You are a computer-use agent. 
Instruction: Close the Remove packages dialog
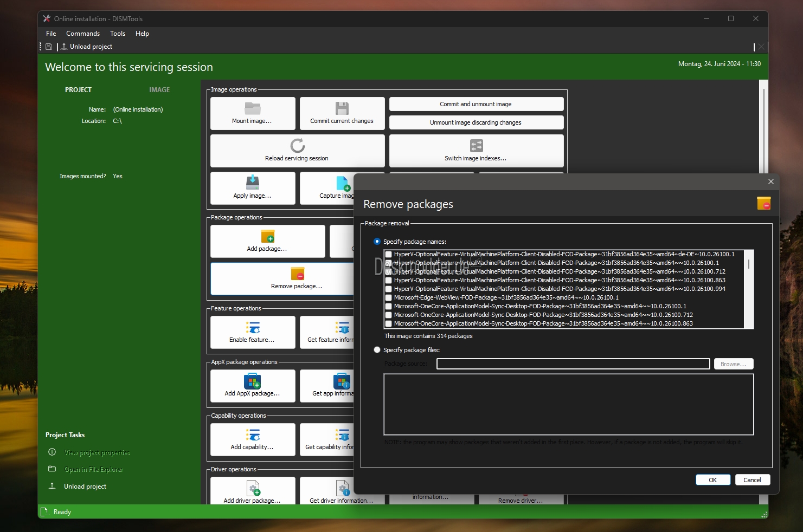tap(770, 181)
